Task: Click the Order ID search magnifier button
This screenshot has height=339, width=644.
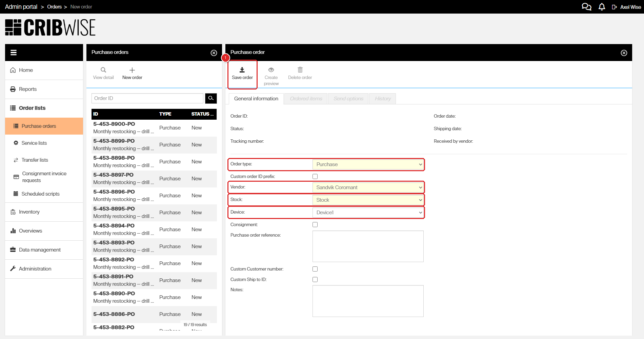Action: pyautogui.click(x=211, y=98)
